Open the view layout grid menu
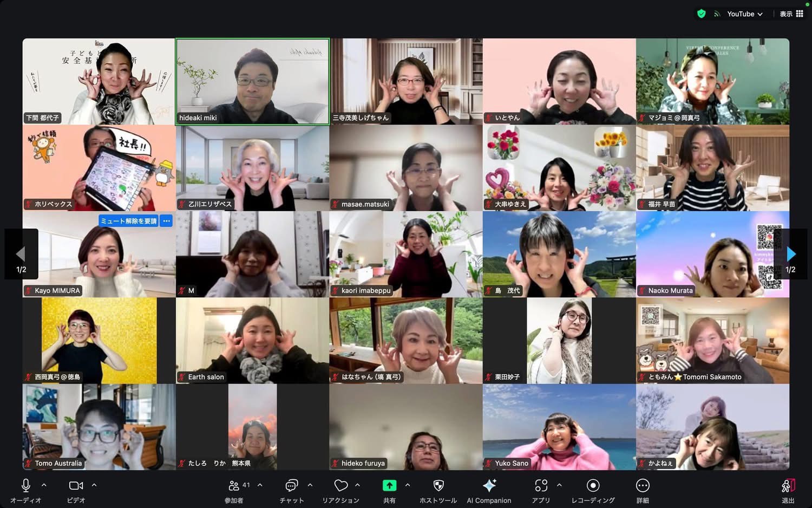The image size is (812, 508). point(791,14)
